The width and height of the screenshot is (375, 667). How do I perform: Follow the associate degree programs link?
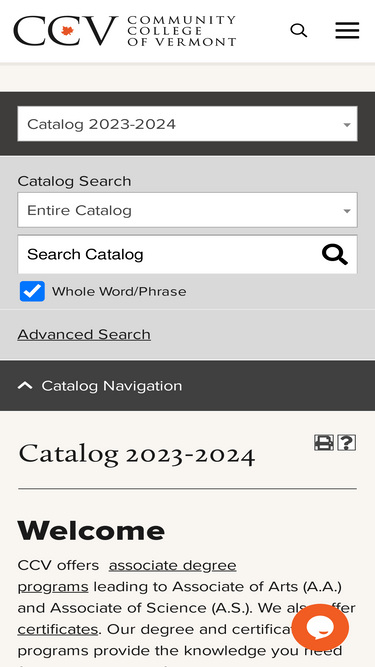(x=127, y=576)
